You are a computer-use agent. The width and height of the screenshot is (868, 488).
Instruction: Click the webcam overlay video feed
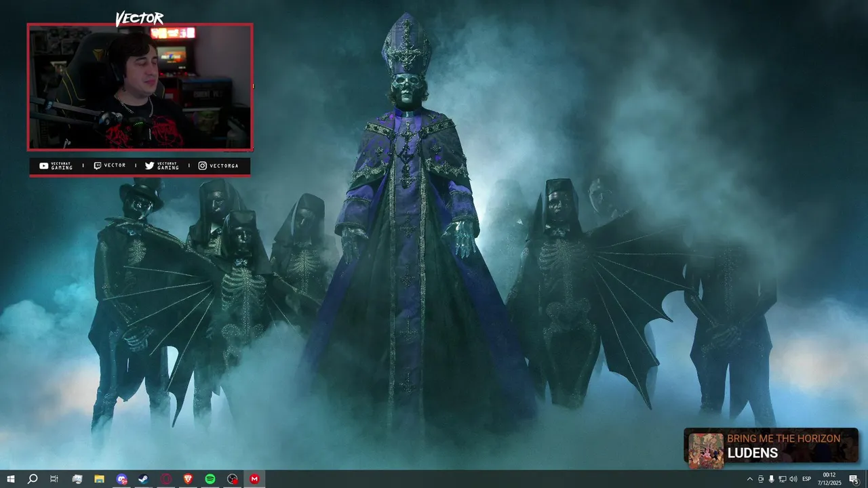pyautogui.click(x=140, y=87)
